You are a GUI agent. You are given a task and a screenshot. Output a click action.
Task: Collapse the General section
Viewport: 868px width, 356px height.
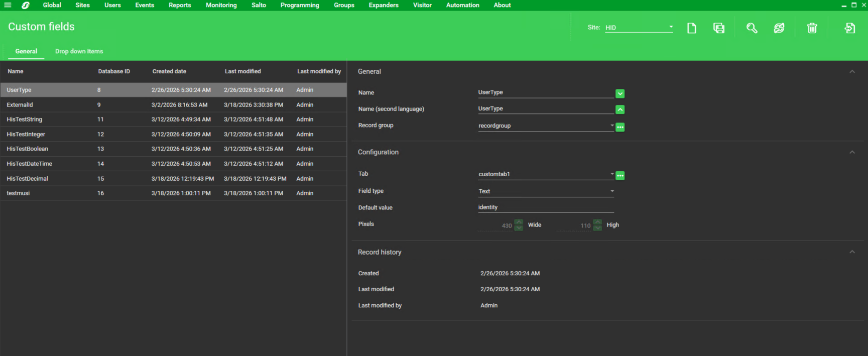pos(852,71)
